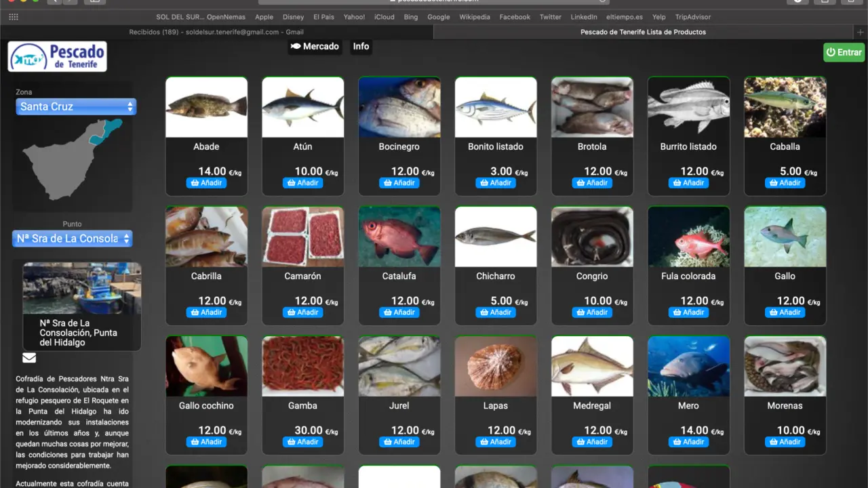Image resolution: width=868 pixels, height=488 pixels.
Task: Click the envelope mail icon in sidebar
Action: point(29,358)
